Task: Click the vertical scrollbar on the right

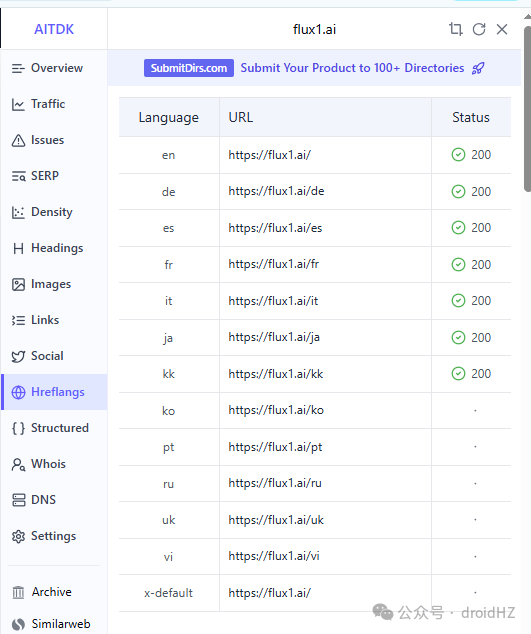Action: click(x=527, y=109)
